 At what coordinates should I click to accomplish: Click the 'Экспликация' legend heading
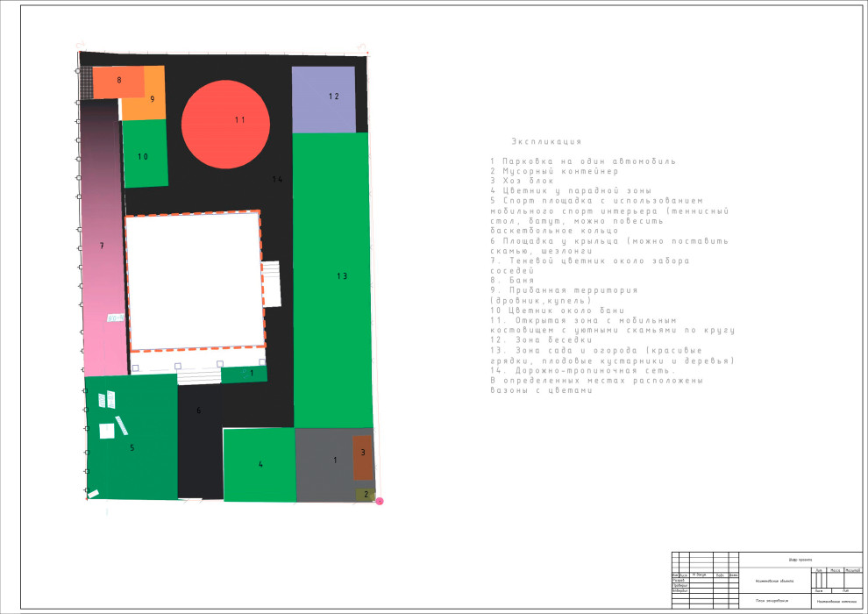[x=546, y=141]
